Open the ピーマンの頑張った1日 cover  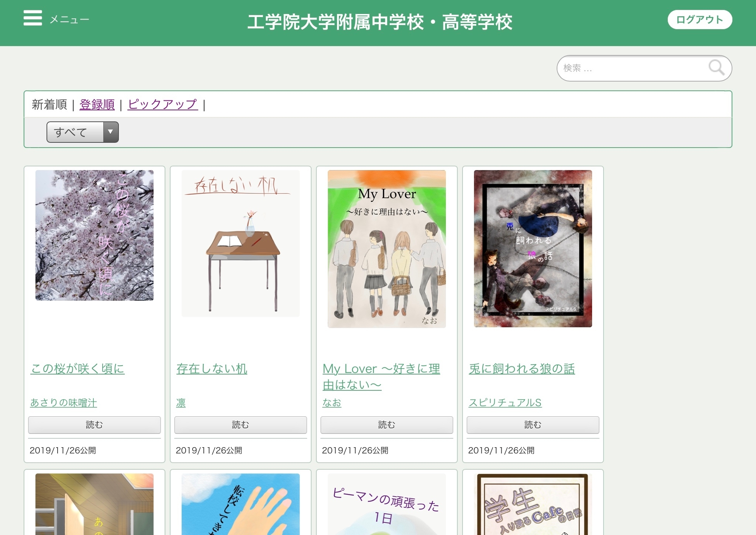(386, 504)
